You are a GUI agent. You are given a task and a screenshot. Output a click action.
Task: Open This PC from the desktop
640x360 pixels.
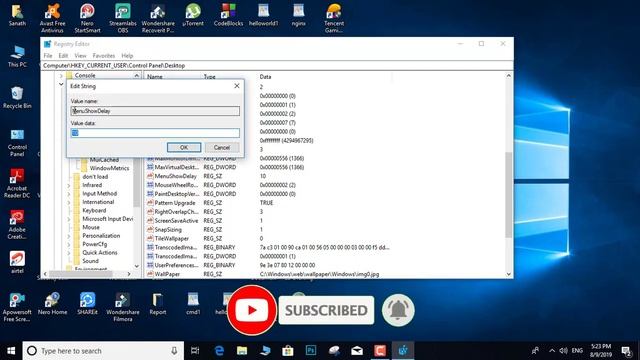pos(17,56)
